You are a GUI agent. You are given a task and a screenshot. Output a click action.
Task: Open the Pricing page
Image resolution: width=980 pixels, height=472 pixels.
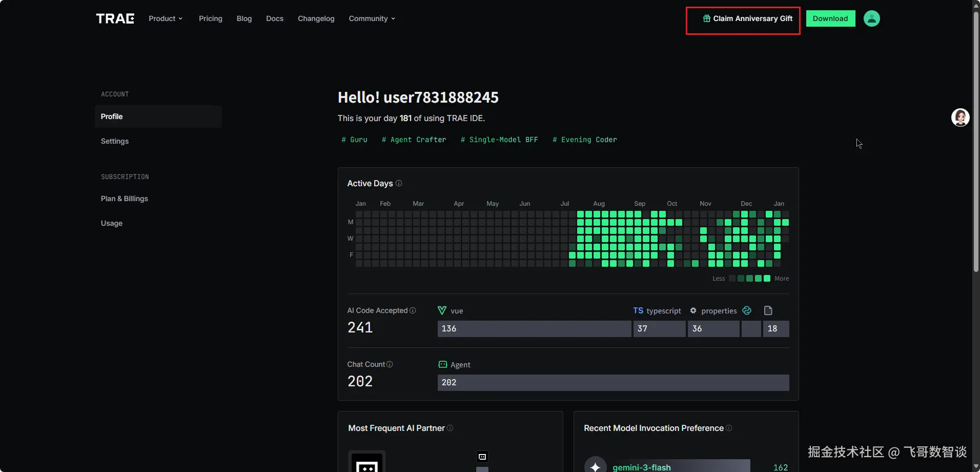[x=211, y=18]
